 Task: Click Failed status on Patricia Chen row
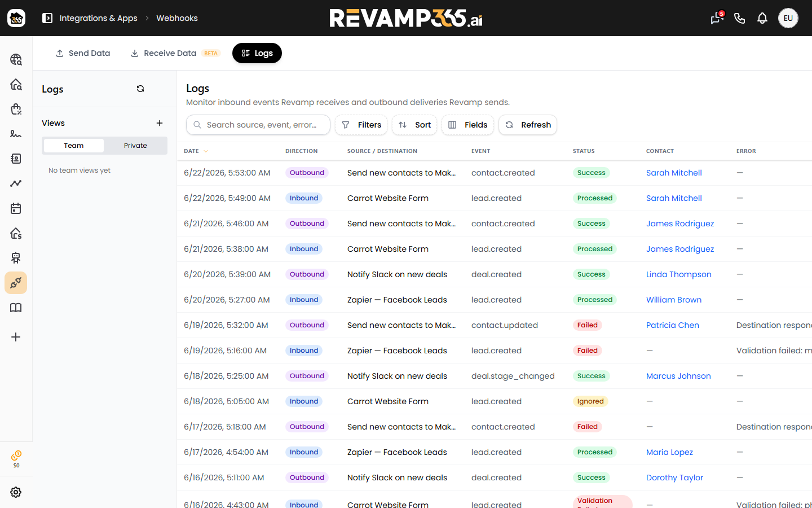pyautogui.click(x=588, y=325)
